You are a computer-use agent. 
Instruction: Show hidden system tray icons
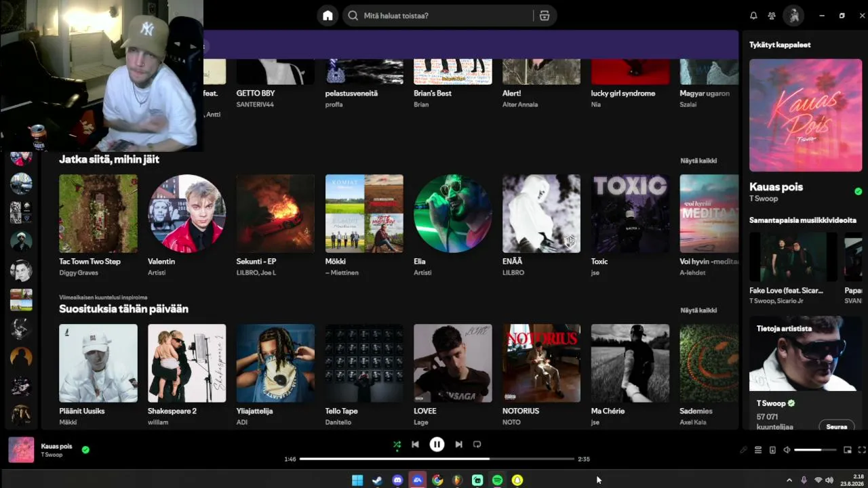(x=789, y=481)
